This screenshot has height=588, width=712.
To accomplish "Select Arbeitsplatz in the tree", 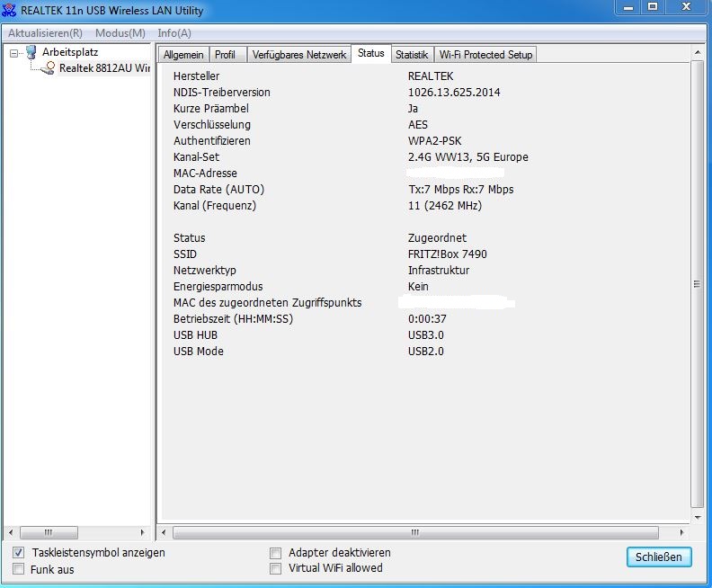I will click(70, 52).
